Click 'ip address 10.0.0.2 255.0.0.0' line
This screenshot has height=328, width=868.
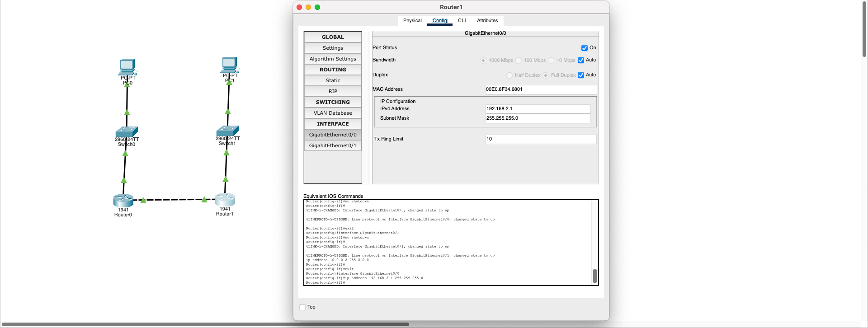[x=337, y=260]
